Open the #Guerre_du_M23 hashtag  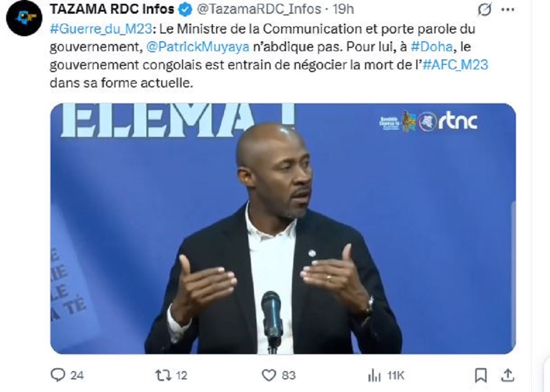pos(101,29)
